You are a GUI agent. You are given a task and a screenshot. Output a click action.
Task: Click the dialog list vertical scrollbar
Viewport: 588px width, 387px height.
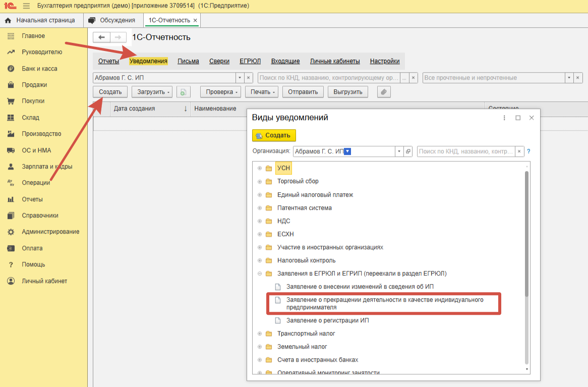527,233
